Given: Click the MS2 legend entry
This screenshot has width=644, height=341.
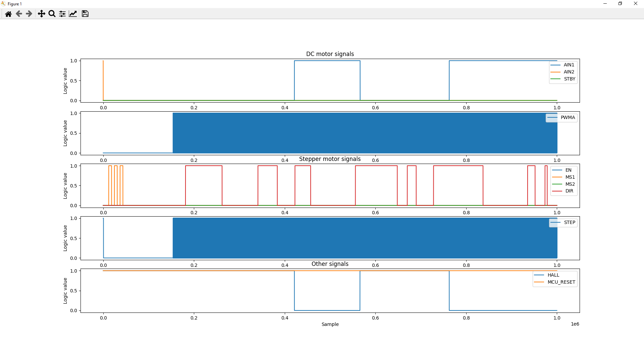Looking at the screenshot, I should (x=563, y=184).
